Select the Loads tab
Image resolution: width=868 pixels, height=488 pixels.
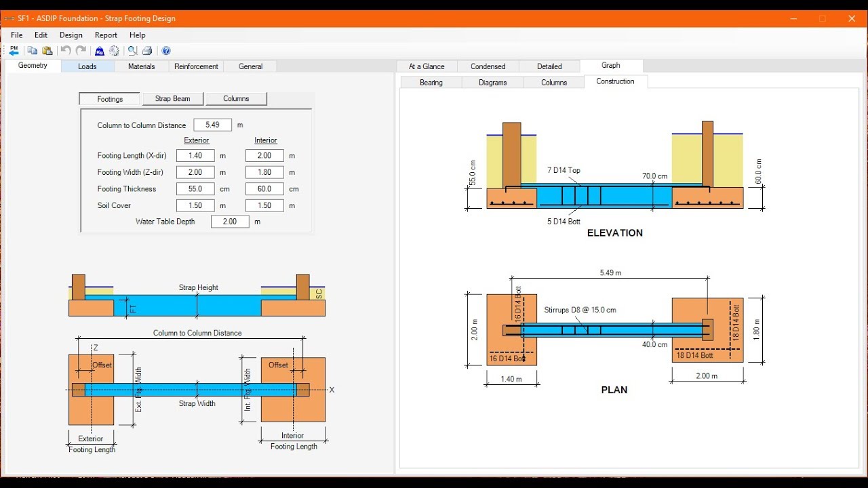87,66
